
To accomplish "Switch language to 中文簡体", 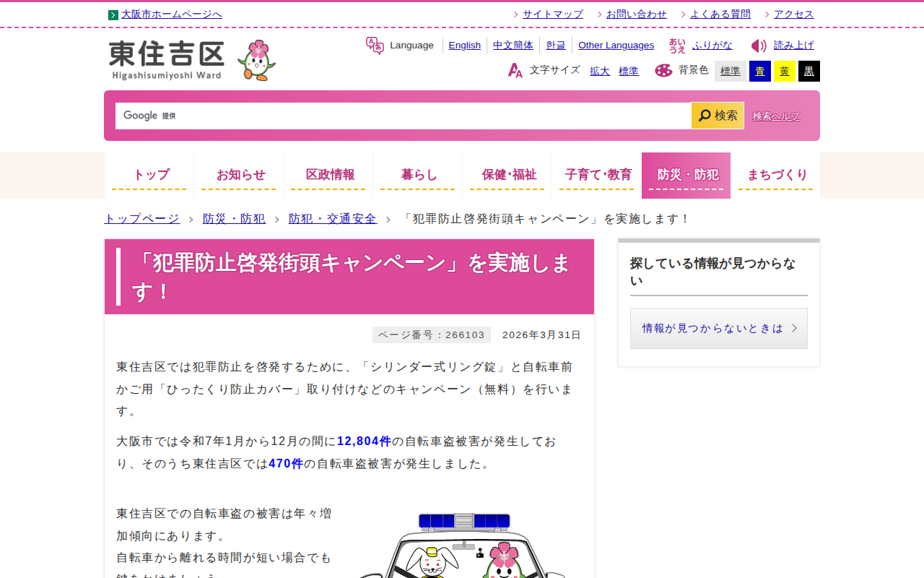I will click(x=513, y=46).
